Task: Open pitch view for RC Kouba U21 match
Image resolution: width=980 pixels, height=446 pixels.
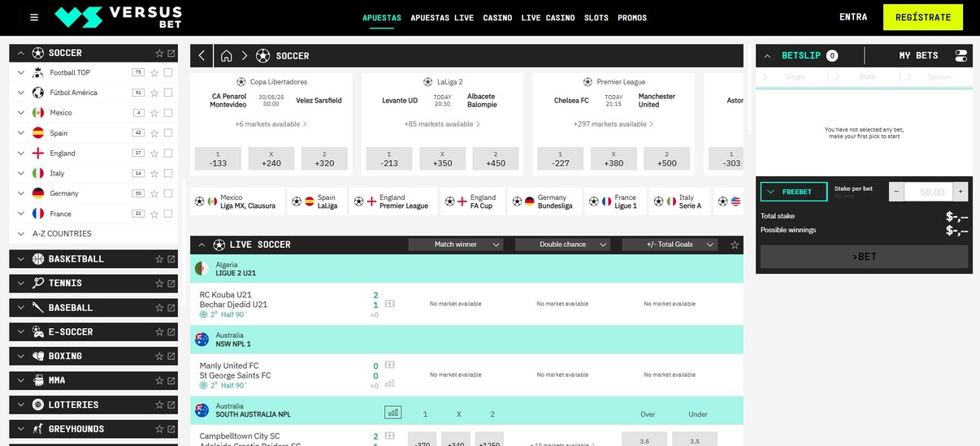Action: [x=390, y=303]
